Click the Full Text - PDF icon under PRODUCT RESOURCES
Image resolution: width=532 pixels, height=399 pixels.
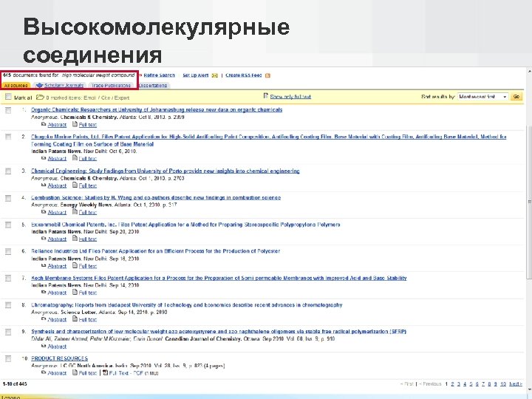[x=106, y=373]
